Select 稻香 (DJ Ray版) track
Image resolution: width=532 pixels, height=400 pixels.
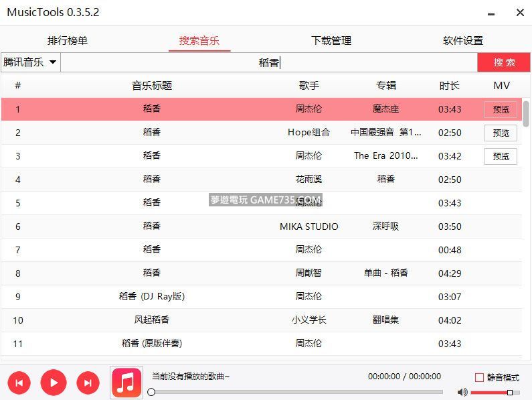pyautogui.click(x=261, y=297)
